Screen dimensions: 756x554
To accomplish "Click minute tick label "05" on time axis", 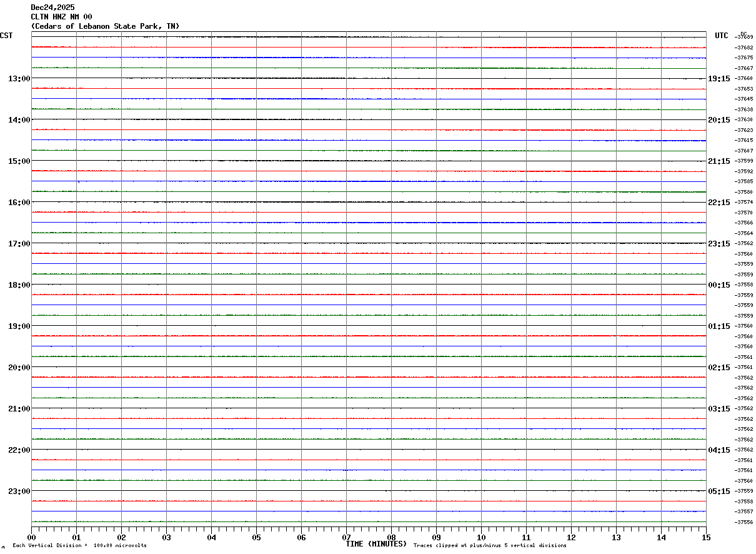I will pos(256,537).
